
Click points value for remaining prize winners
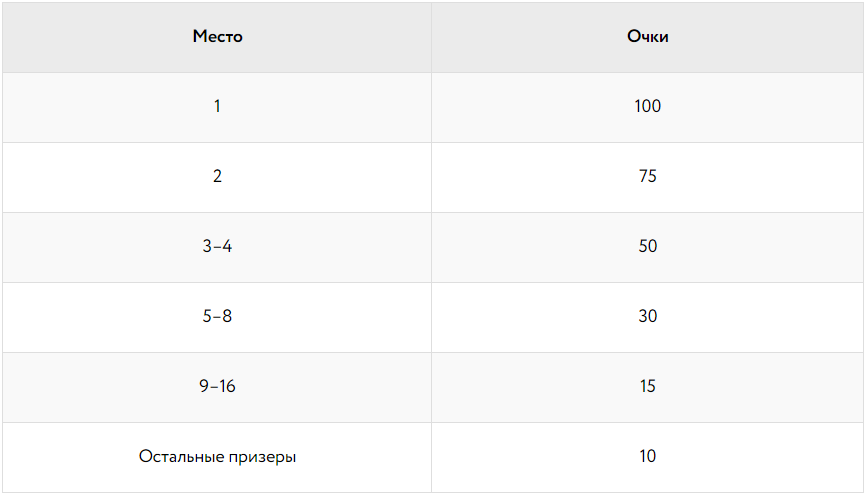pyautogui.click(x=647, y=457)
